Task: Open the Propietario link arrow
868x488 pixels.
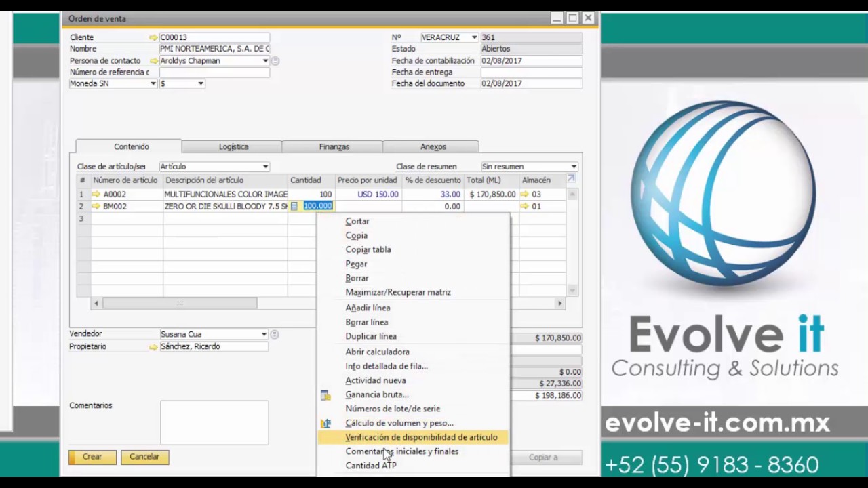Action: (153, 346)
